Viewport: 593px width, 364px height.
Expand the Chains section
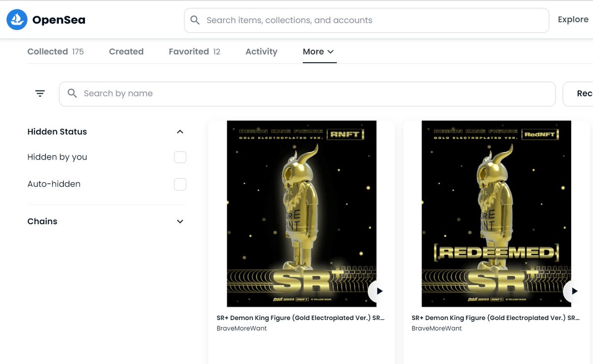coord(180,222)
